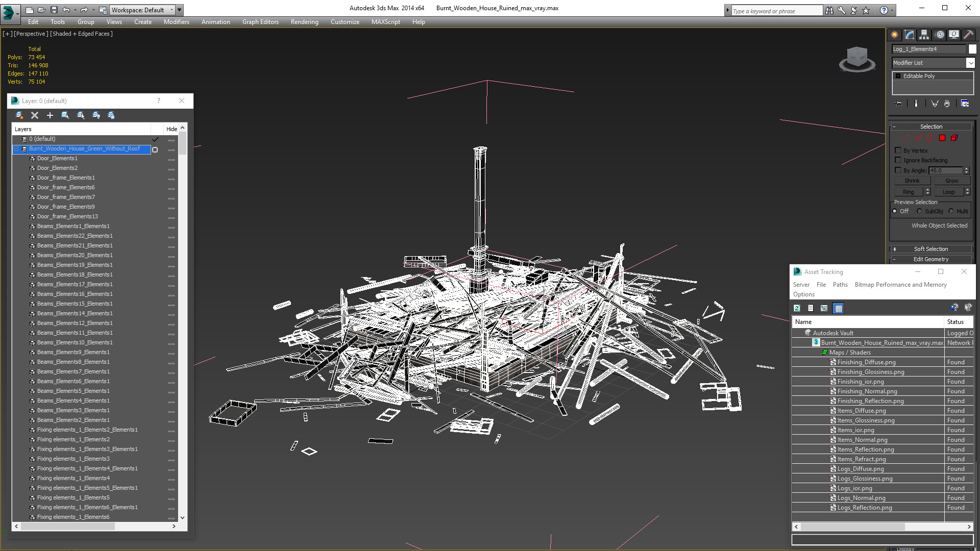Viewport: 980px width, 551px height.
Task: Click the Undo arrow icon
Action: coord(66,10)
